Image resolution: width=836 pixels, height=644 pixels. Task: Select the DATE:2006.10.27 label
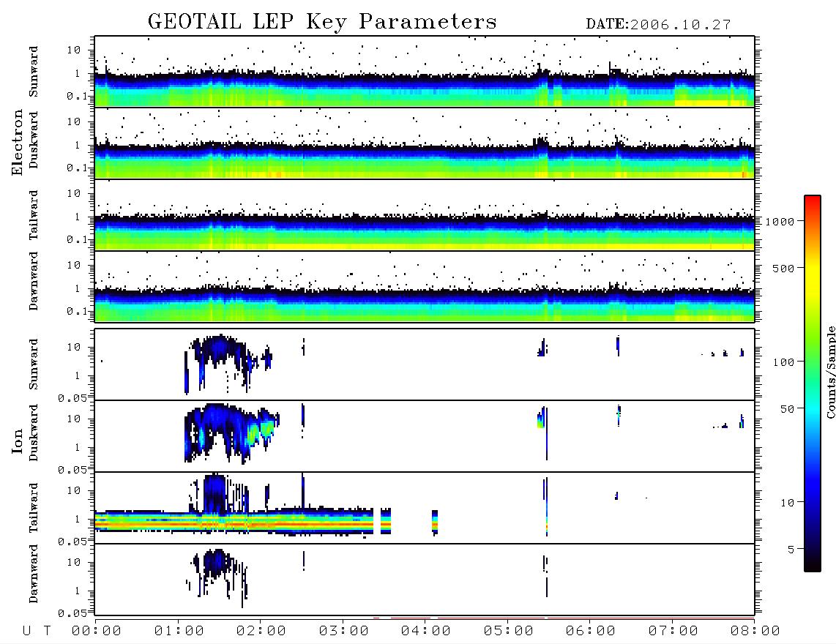[658, 25]
